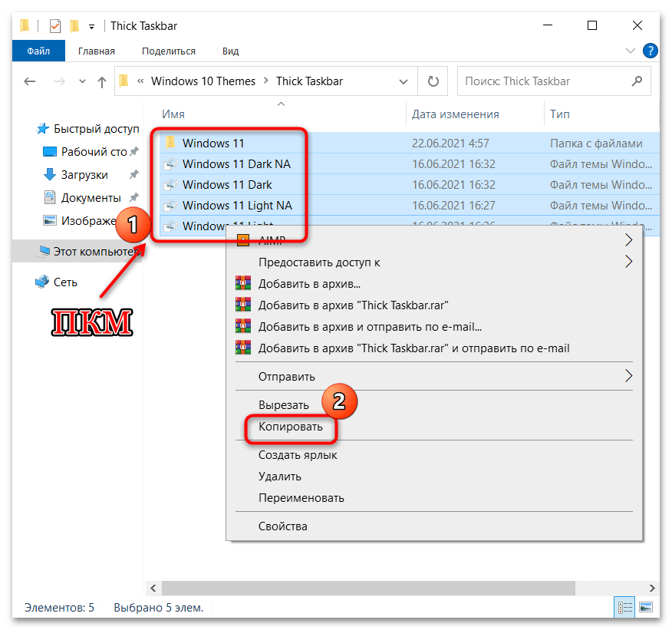
Task: Click the back navigation arrow
Action: [x=29, y=81]
